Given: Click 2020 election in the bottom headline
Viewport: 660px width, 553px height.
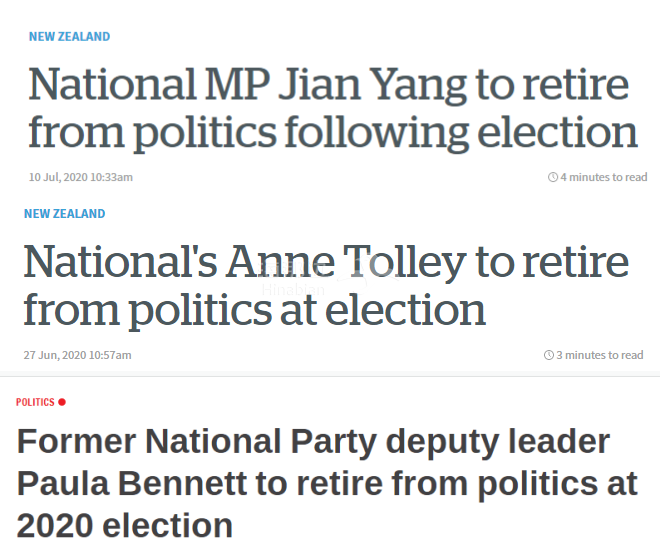Looking at the screenshot, I should 125,526.
